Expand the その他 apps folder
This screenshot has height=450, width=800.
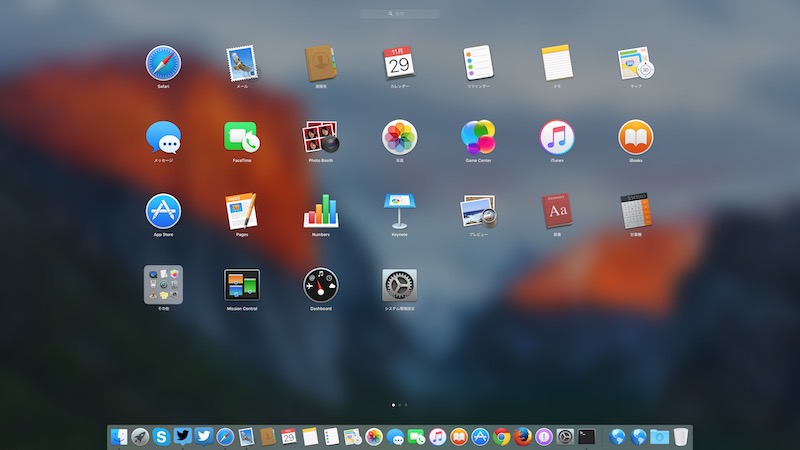(x=163, y=285)
